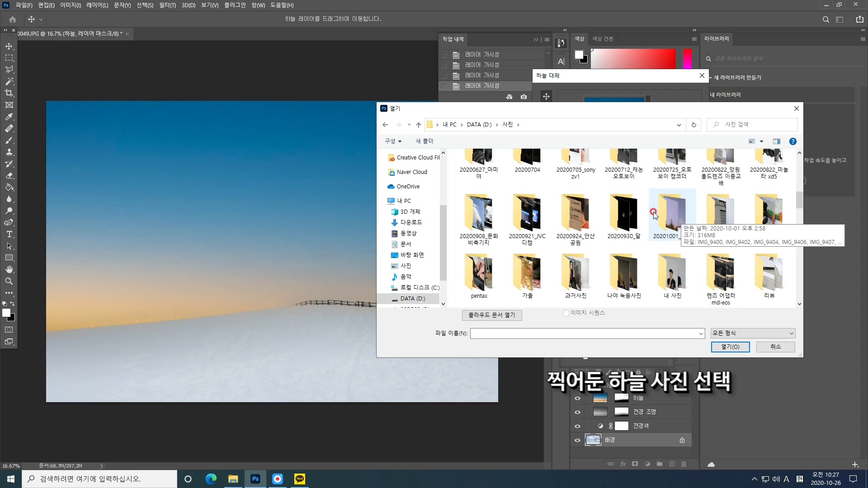Click the foreground color swatch in Color panel
Screen dimensions: 868x488
click(579, 55)
